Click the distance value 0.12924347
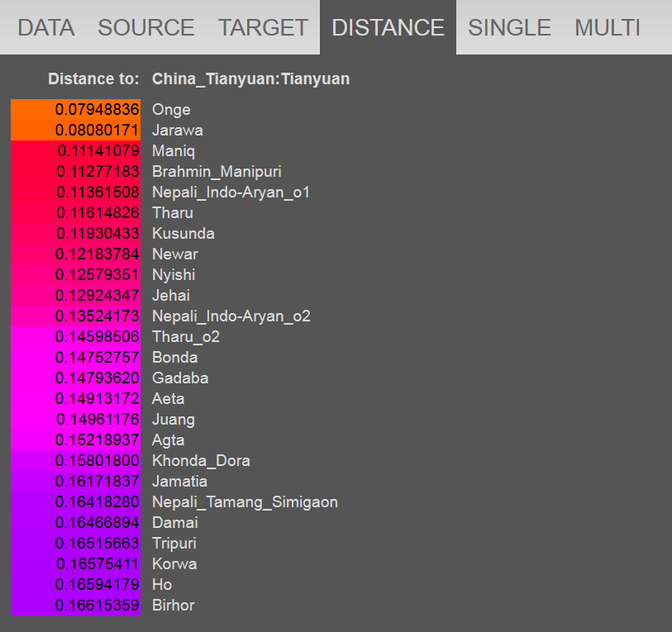This screenshot has height=632, width=672. coord(75,295)
